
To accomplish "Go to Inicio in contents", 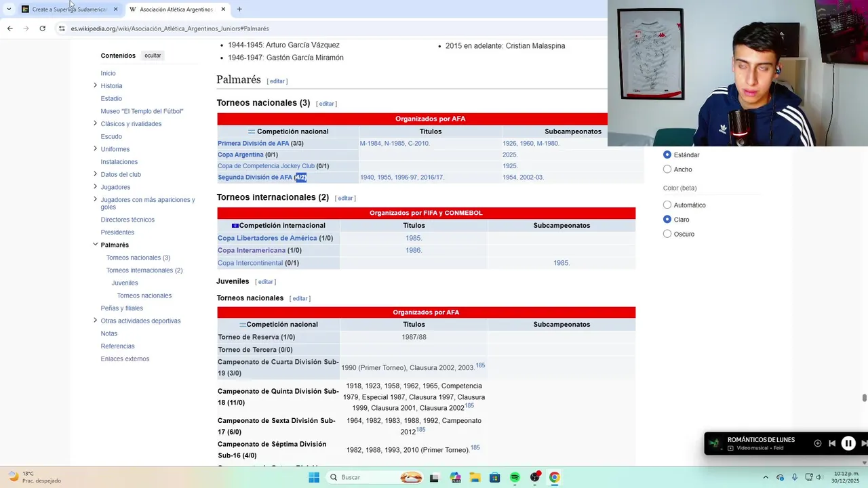I will (x=108, y=73).
